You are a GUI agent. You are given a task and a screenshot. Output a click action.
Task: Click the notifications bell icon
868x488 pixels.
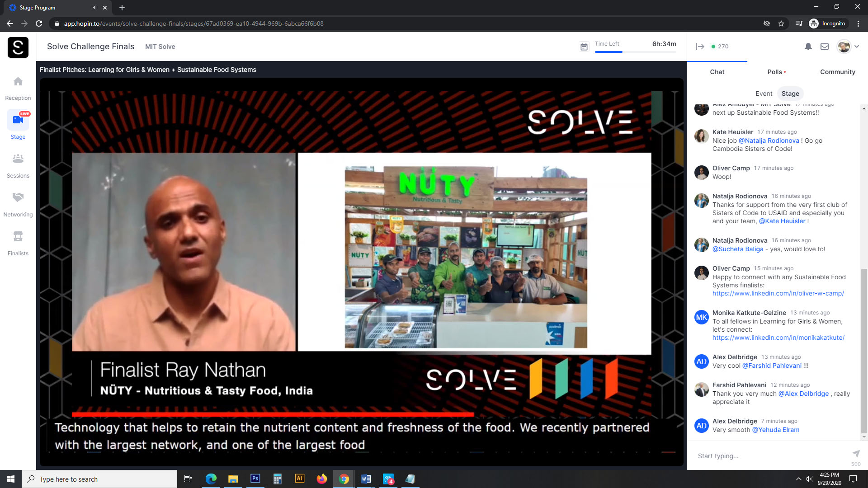(808, 47)
